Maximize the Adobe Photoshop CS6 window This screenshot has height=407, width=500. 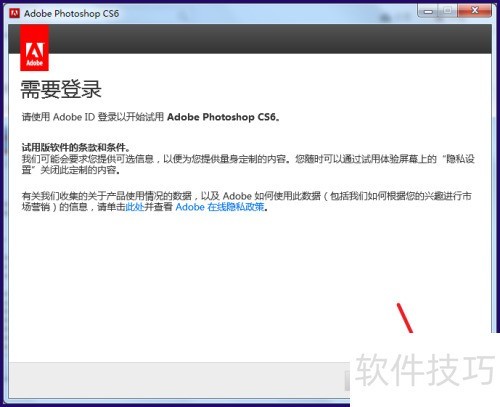[x=448, y=11]
